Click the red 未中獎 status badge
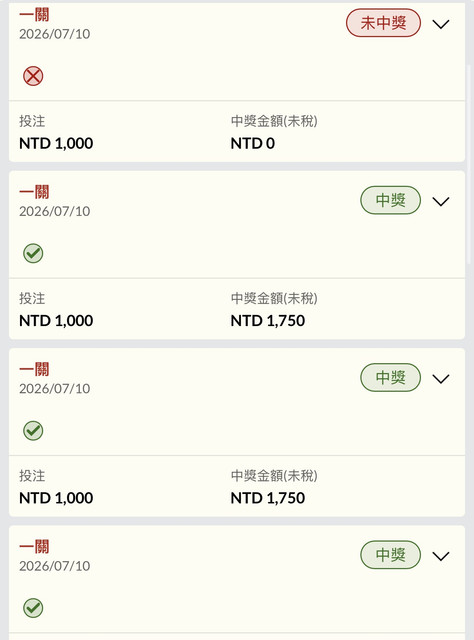The width and height of the screenshot is (474, 640). point(383,23)
